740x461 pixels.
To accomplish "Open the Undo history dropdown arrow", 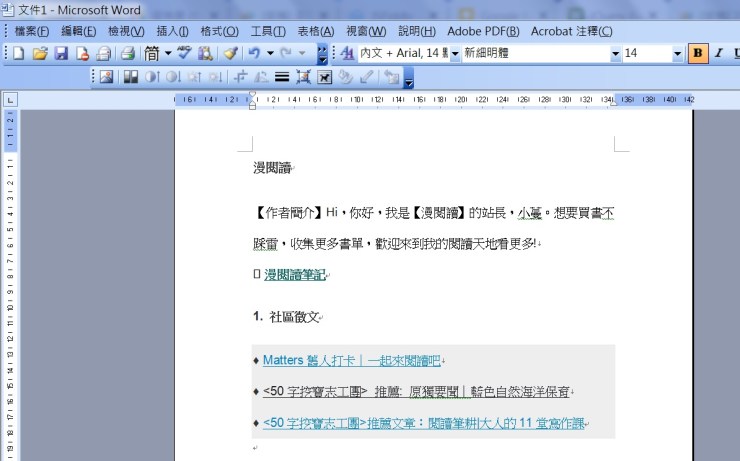I will (270, 53).
